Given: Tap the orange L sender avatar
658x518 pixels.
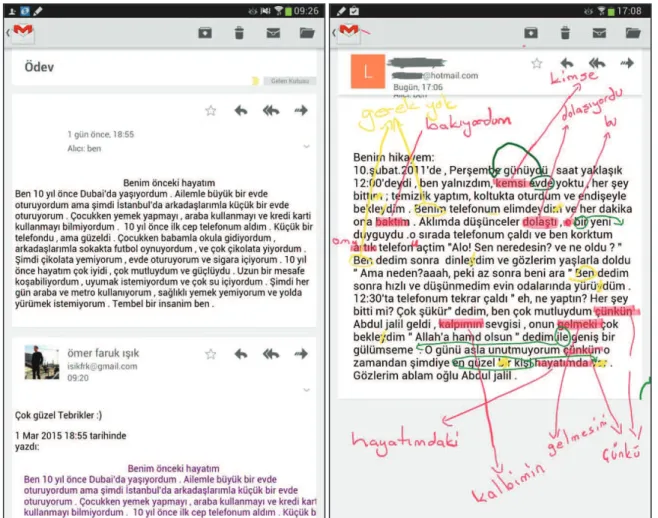Looking at the screenshot, I should tap(368, 71).
